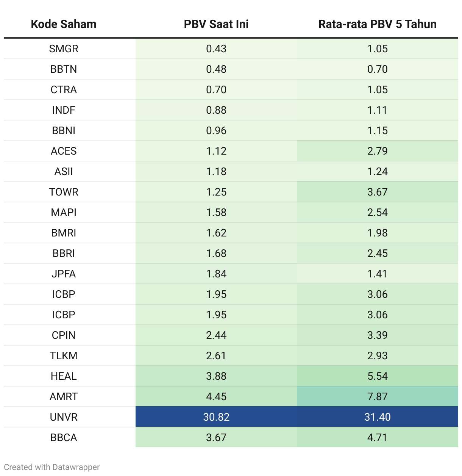Screen dimensions: 462x476
Task: Select the TLKM row label
Action: [64, 356]
